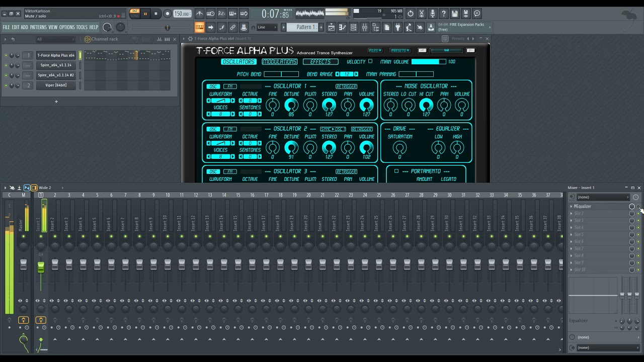Image resolution: width=644 pixels, height=362 pixels.
Task: Toggle wait for input before recording
Action: [x=210, y=14]
